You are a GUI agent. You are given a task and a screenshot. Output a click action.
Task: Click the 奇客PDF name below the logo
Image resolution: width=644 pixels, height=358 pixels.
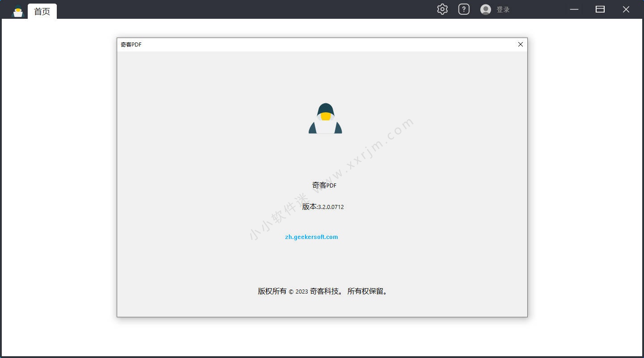click(x=324, y=185)
